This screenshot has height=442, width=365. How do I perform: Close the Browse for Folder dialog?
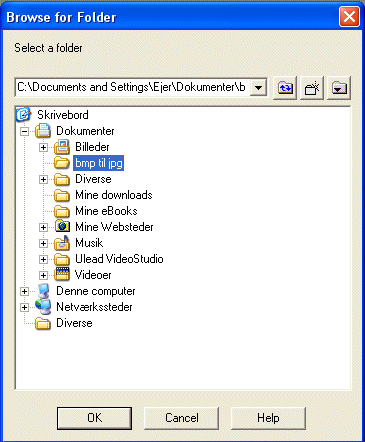tap(349, 16)
